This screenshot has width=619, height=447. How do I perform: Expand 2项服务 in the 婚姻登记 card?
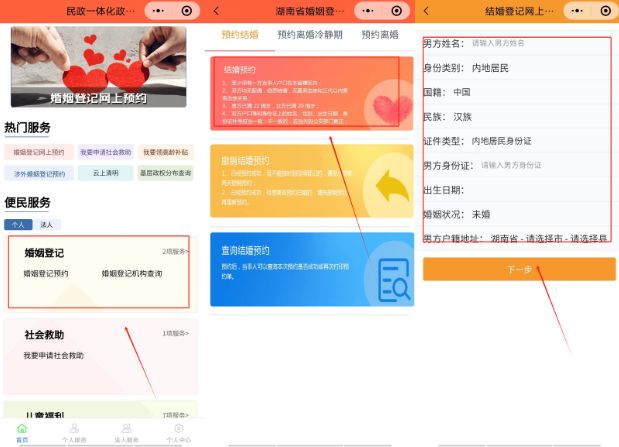coord(176,252)
